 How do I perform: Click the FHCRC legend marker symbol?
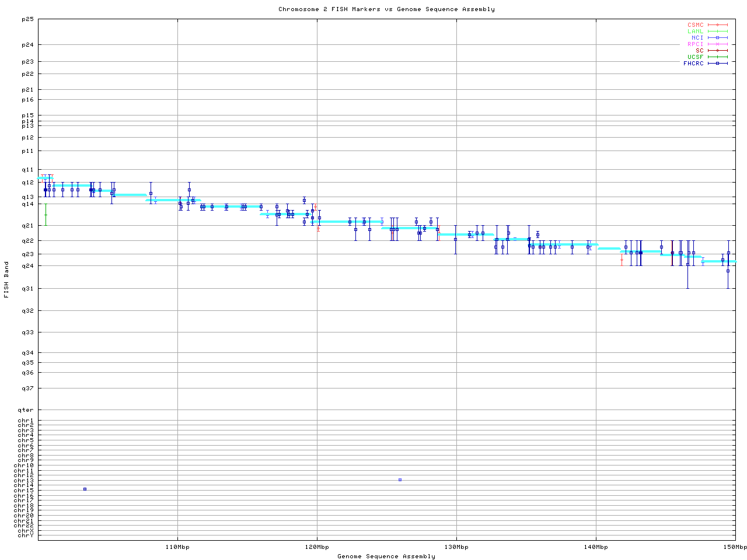click(x=718, y=64)
